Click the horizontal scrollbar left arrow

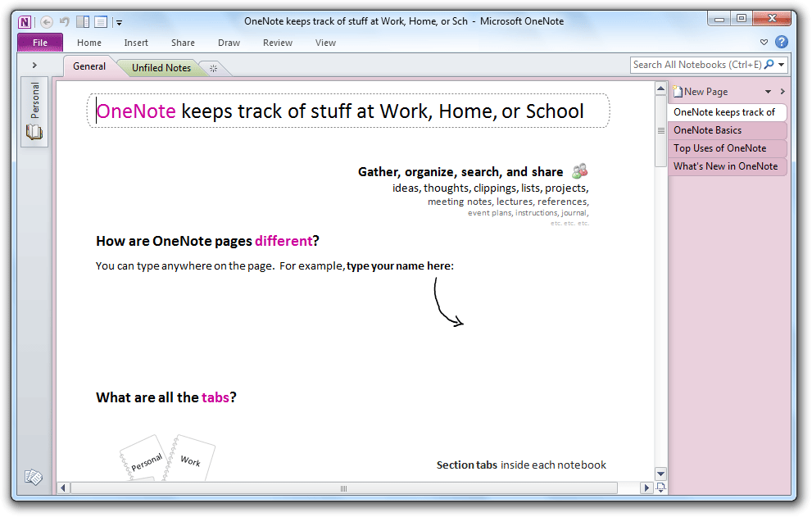pos(63,488)
